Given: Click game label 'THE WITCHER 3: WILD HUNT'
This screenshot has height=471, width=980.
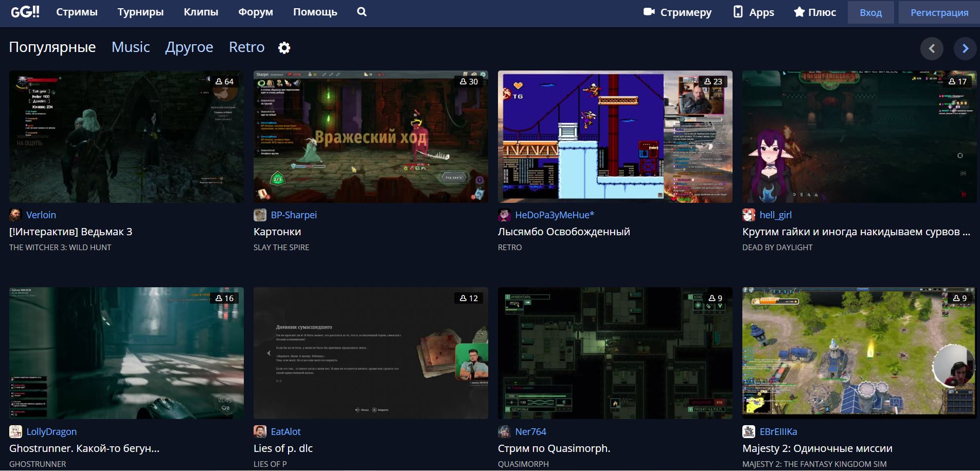Looking at the screenshot, I should coord(60,247).
